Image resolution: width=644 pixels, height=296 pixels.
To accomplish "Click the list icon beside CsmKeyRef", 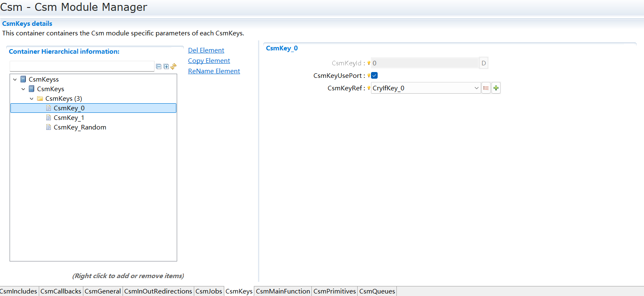I will point(486,88).
